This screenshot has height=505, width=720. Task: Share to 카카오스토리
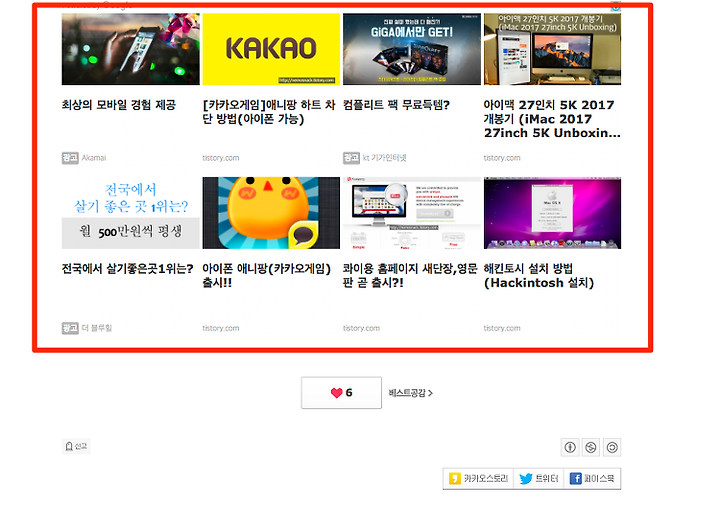click(x=478, y=479)
